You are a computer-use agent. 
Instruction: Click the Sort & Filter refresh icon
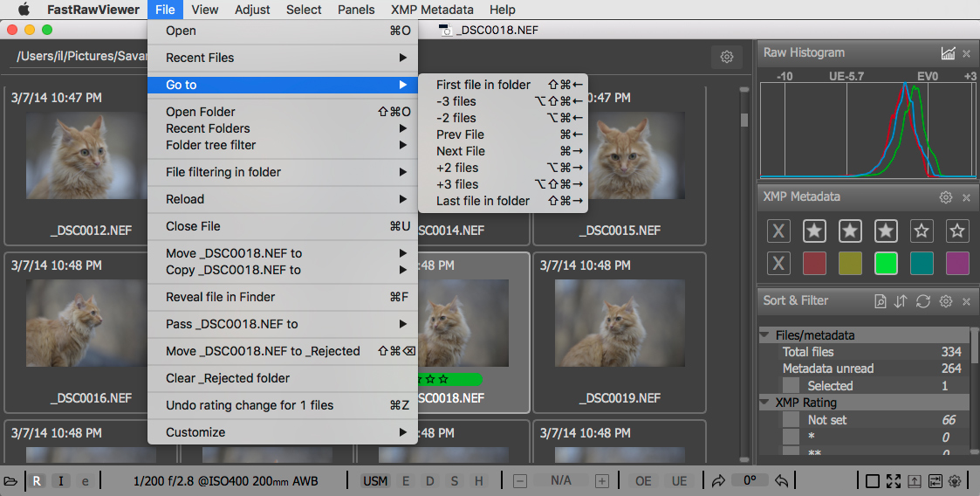(922, 301)
